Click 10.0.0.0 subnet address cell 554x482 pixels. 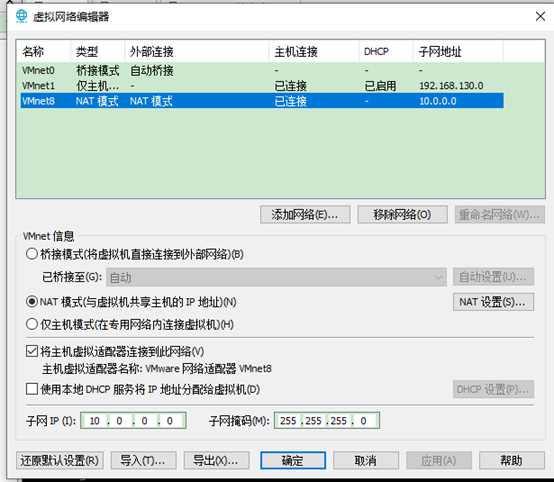[438, 101]
